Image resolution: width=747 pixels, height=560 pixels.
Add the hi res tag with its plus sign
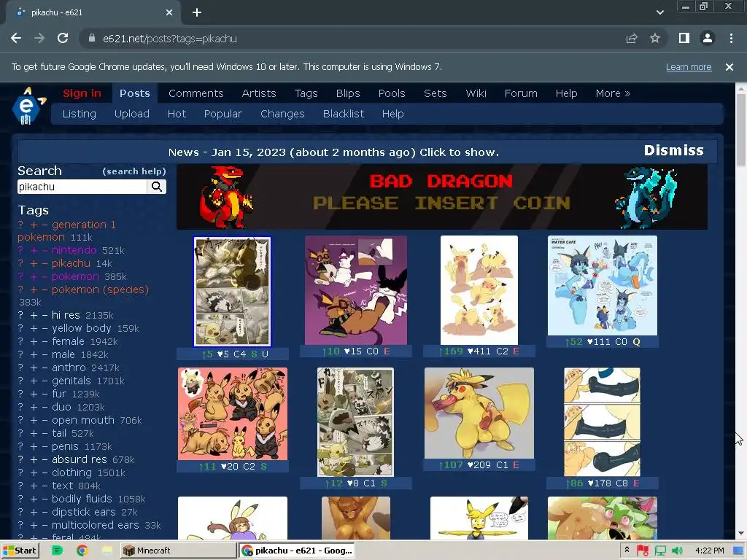coord(34,315)
